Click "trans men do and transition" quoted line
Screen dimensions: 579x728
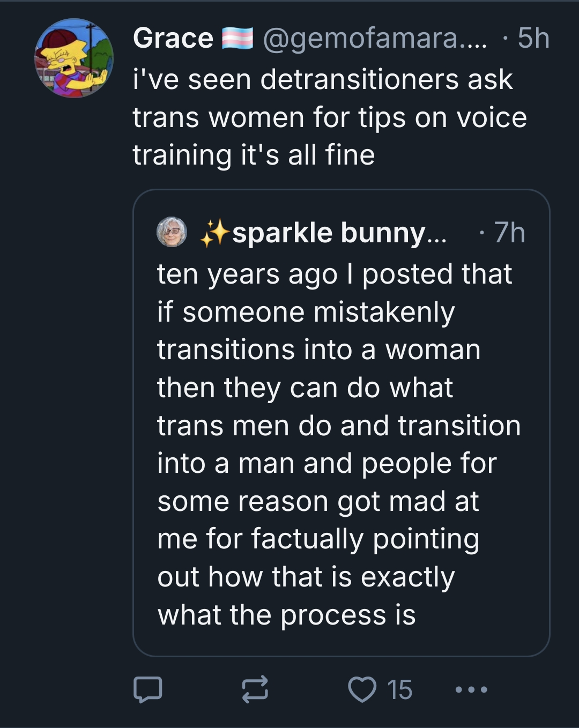pos(339,426)
